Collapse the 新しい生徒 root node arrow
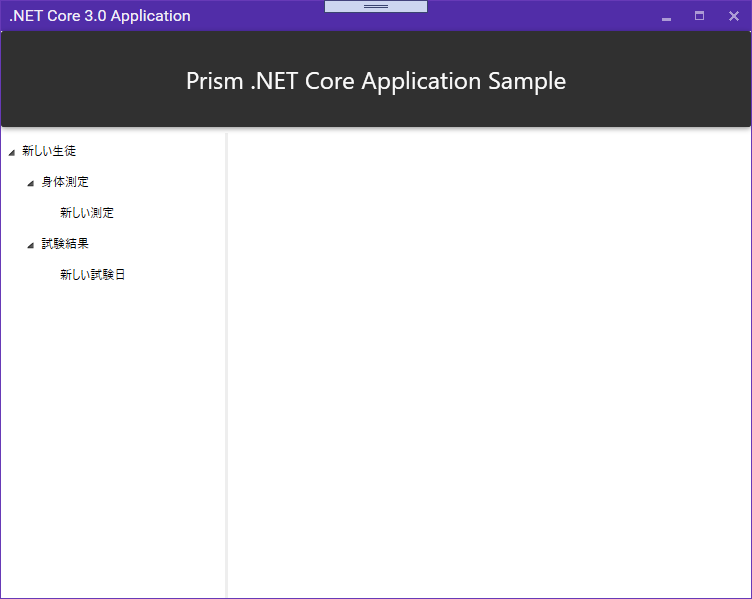This screenshot has height=599, width=752. (x=12, y=153)
